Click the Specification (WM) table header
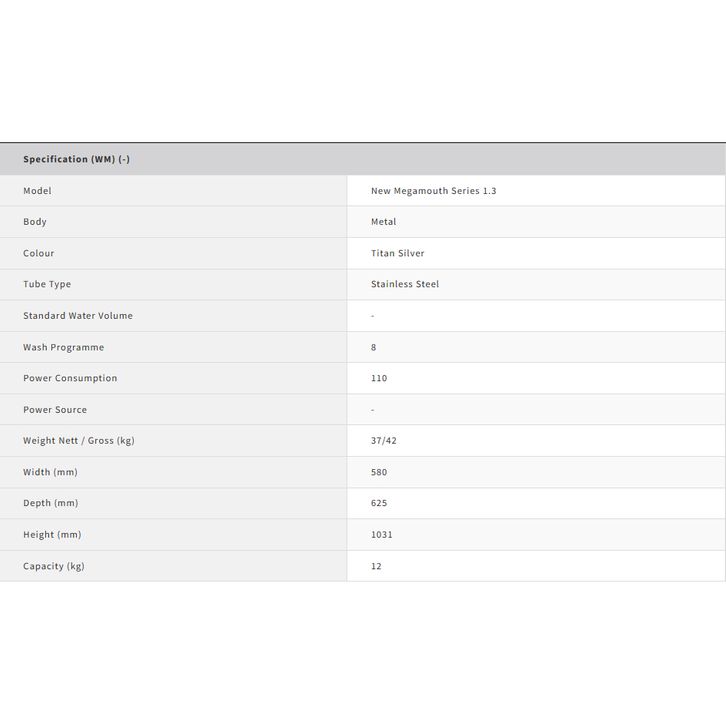 pyautogui.click(x=77, y=159)
